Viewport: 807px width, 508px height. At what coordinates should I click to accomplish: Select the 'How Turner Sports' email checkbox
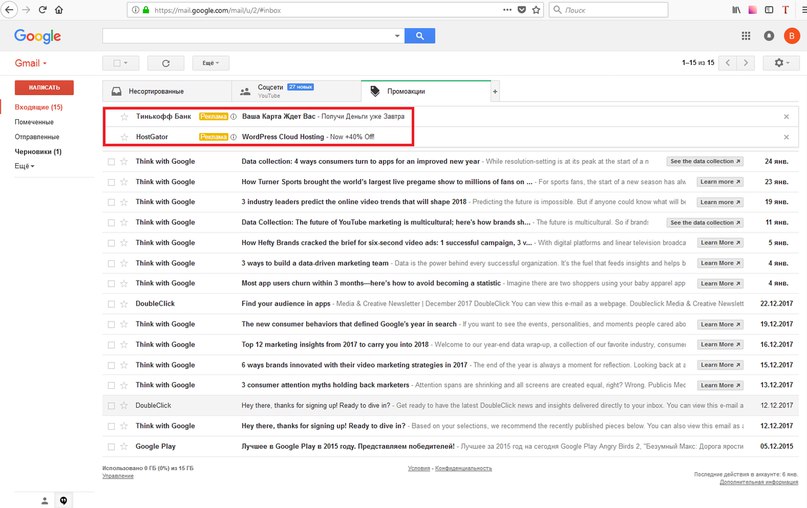pos(111,182)
